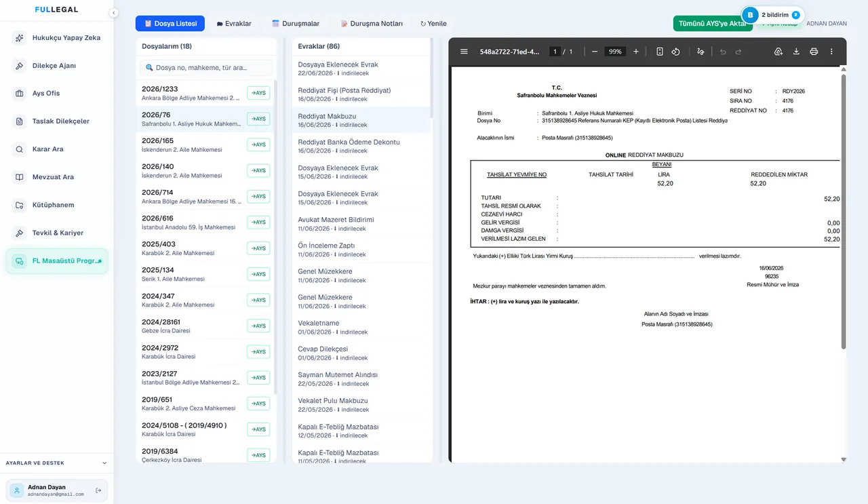This screenshot has width=868, height=504.
Task: Click Tümünü AYS'ye Aktar button
Action: pos(713,24)
